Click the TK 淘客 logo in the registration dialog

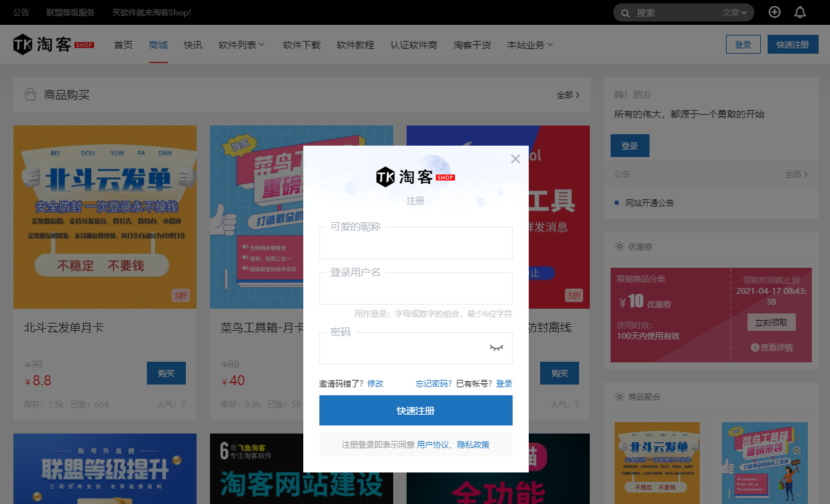pyautogui.click(x=415, y=177)
